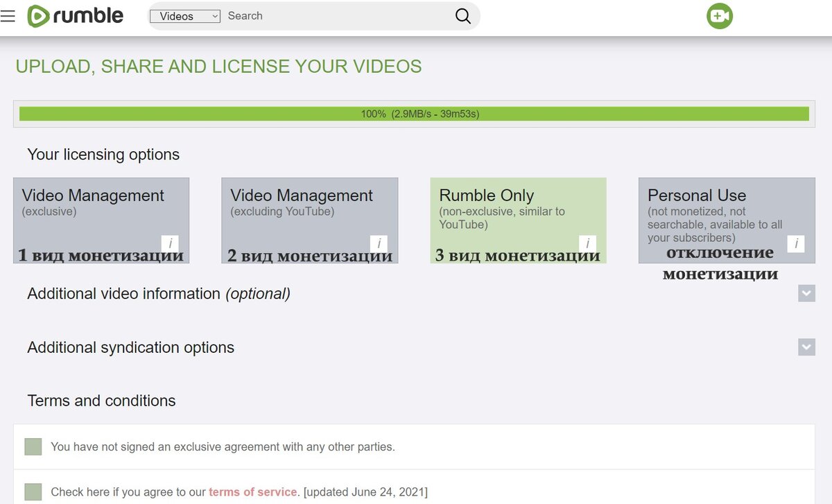This screenshot has height=504, width=832.
Task: Expand Additional video information section
Action: (x=806, y=293)
